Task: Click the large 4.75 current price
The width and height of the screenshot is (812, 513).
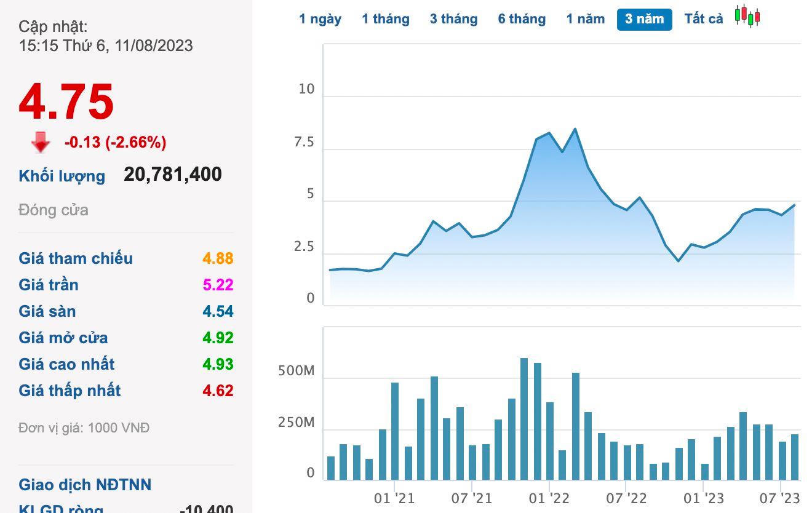Action: coord(66,101)
